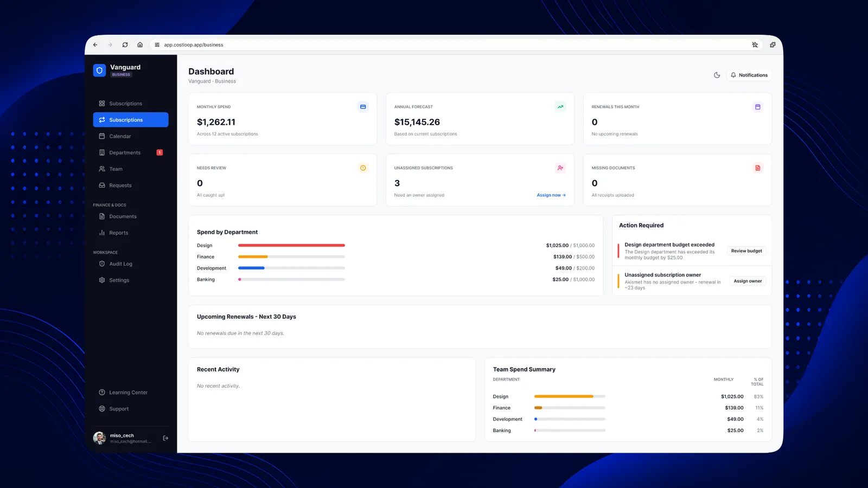Image resolution: width=868 pixels, height=488 pixels.
Task: Click the $1,262.11 monthly spend value
Action: click(x=216, y=122)
